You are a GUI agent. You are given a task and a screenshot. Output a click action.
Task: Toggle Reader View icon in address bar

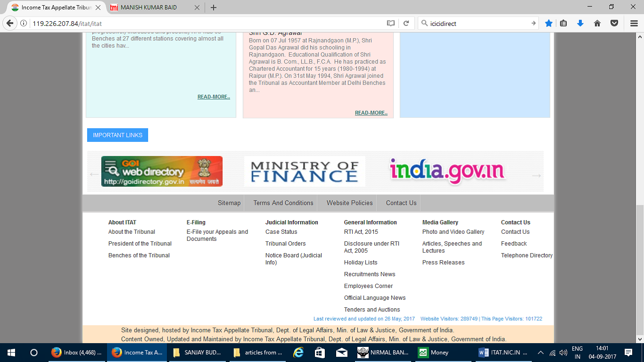pos(390,23)
